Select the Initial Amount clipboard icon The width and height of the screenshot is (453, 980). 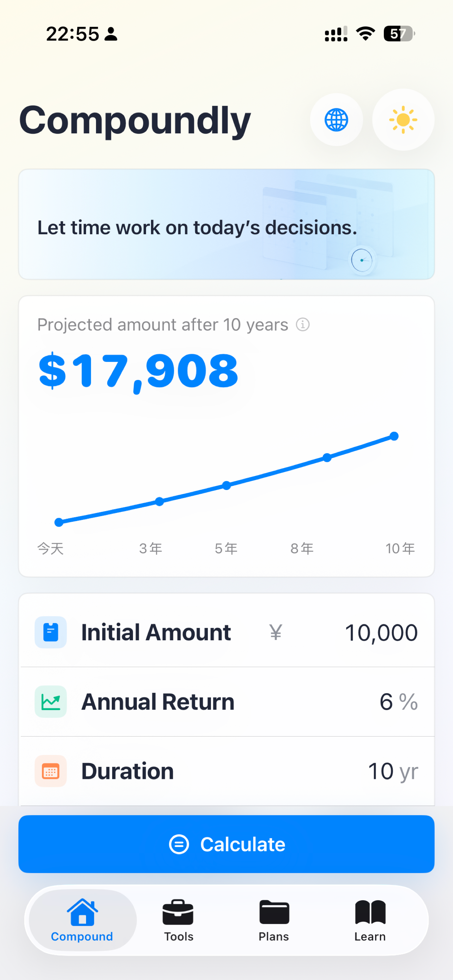(x=50, y=632)
